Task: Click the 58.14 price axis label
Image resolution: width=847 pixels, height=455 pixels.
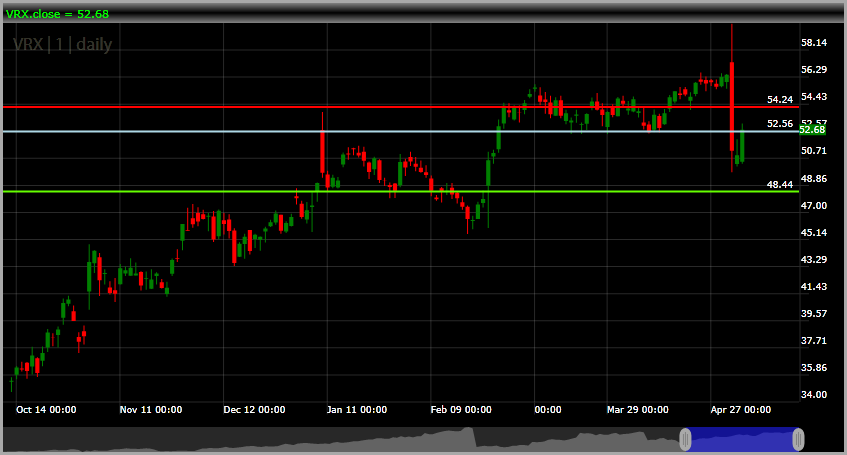Action: coord(814,43)
